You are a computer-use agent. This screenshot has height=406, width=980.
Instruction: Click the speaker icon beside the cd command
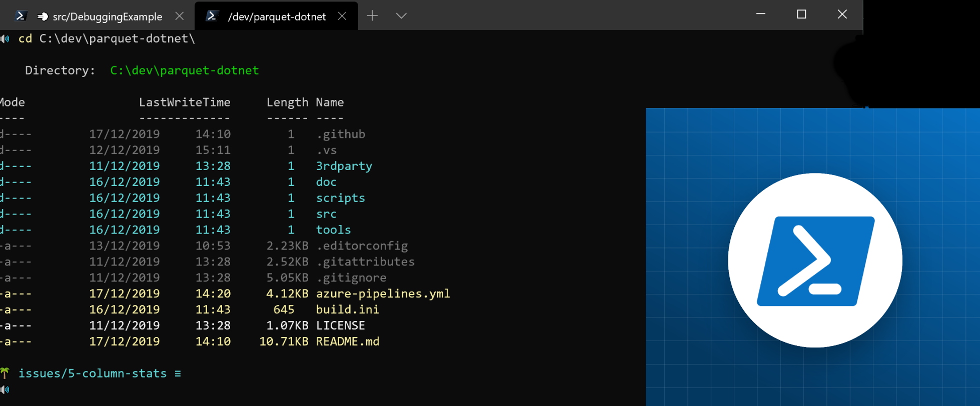pos(5,38)
